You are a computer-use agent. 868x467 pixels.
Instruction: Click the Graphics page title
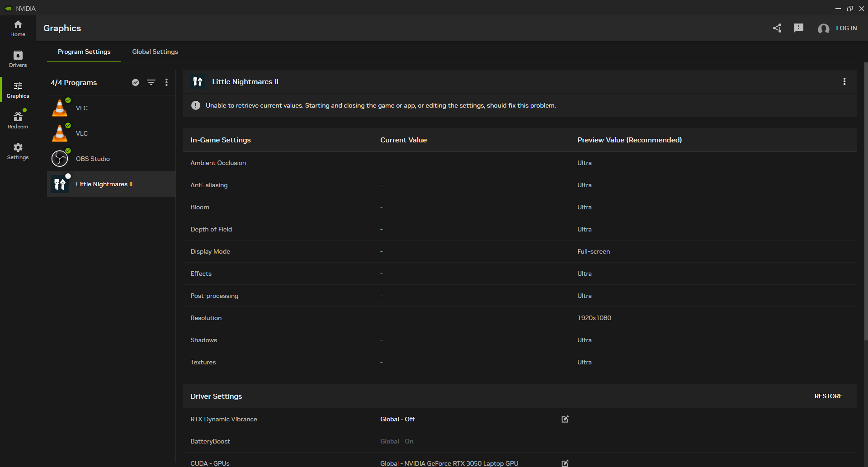point(62,28)
